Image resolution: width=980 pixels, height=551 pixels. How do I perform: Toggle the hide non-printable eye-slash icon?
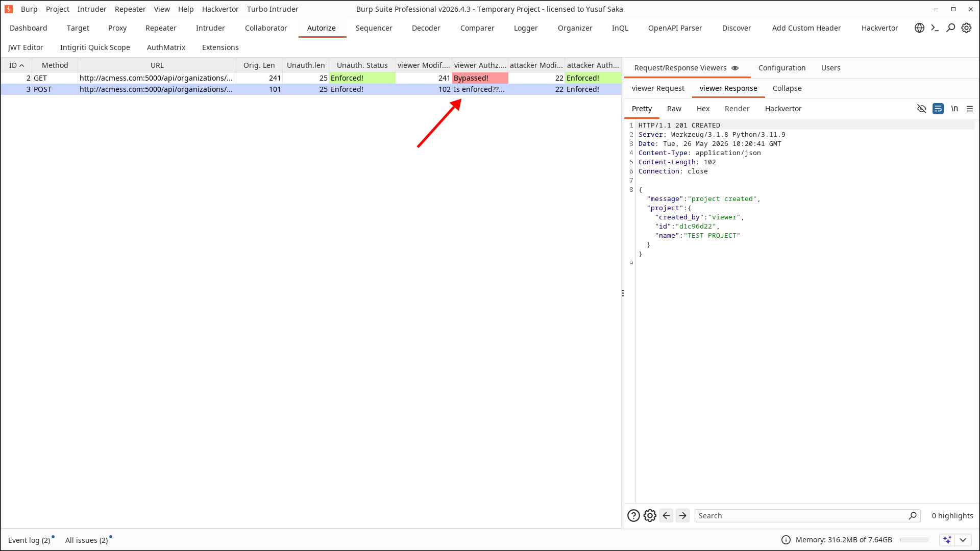tap(921, 109)
